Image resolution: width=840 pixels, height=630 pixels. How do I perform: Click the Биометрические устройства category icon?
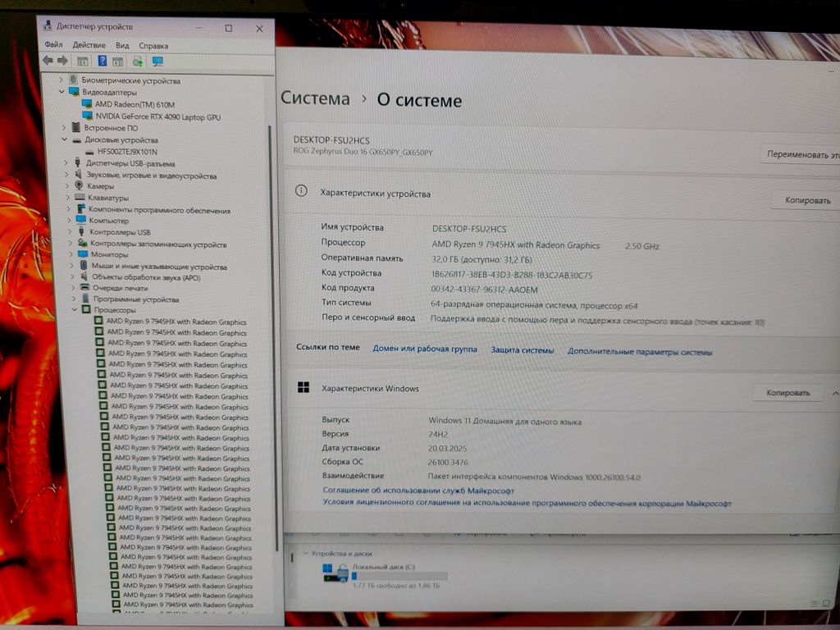(x=73, y=80)
